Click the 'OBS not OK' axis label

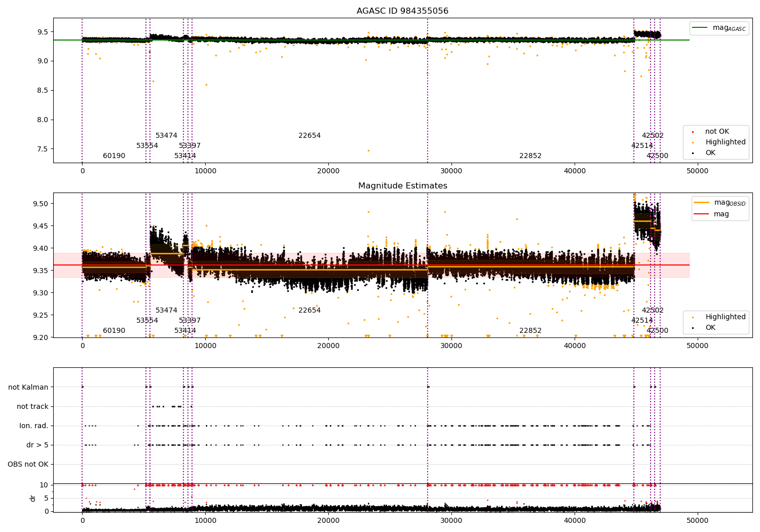tap(28, 464)
